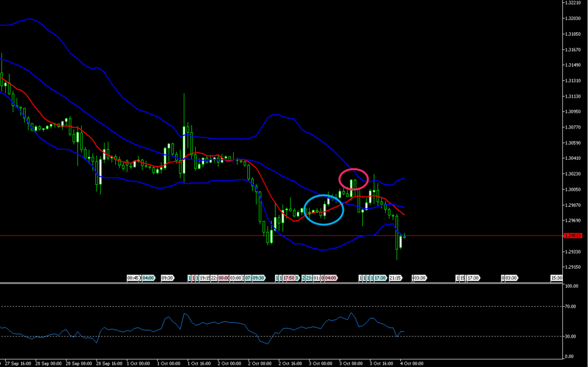Click the 1.29330 price scale value
This screenshot has height=367, width=588.
click(x=572, y=252)
